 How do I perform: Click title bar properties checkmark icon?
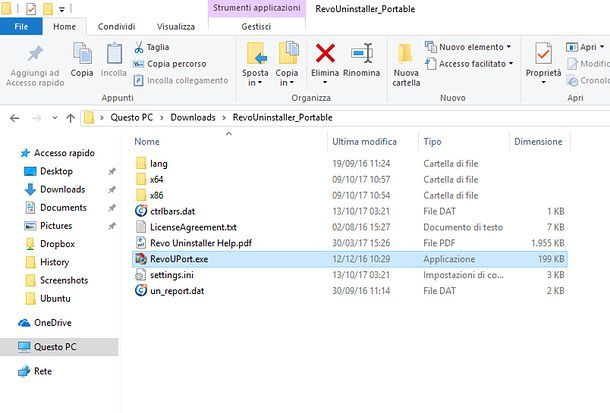(31, 9)
